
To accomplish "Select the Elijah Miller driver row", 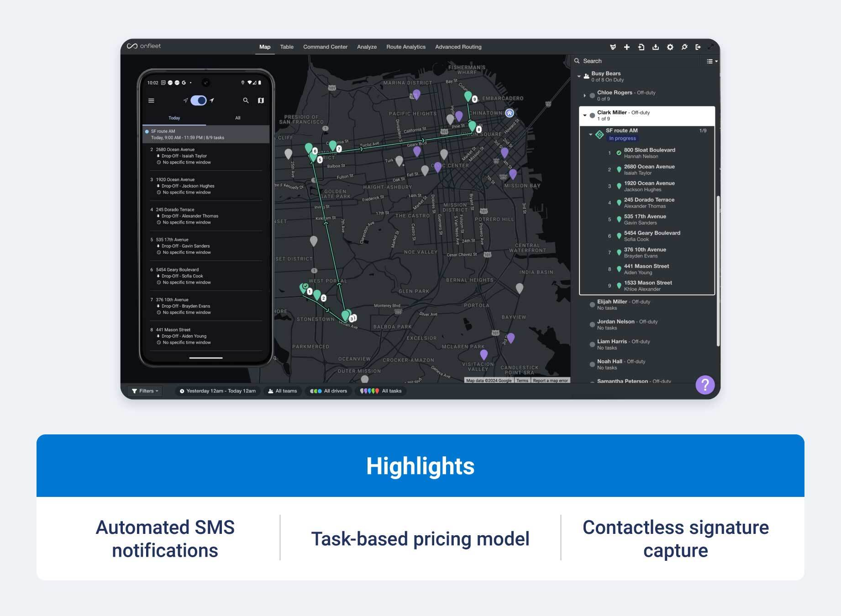I will [647, 305].
